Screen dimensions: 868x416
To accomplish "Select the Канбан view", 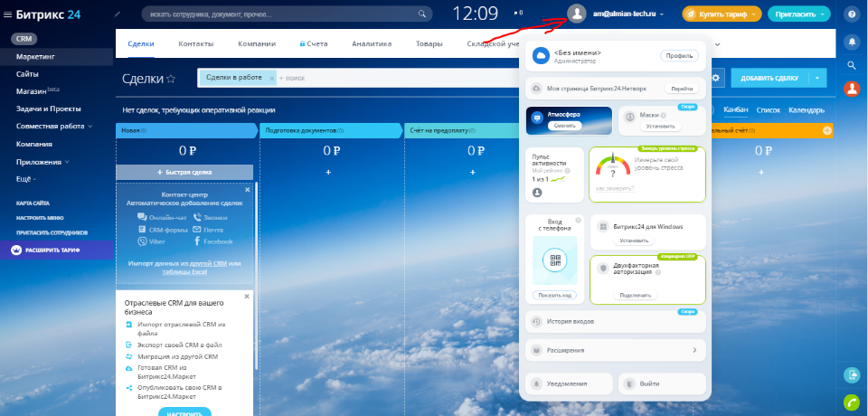I will pyautogui.click(x=736, y=110).
